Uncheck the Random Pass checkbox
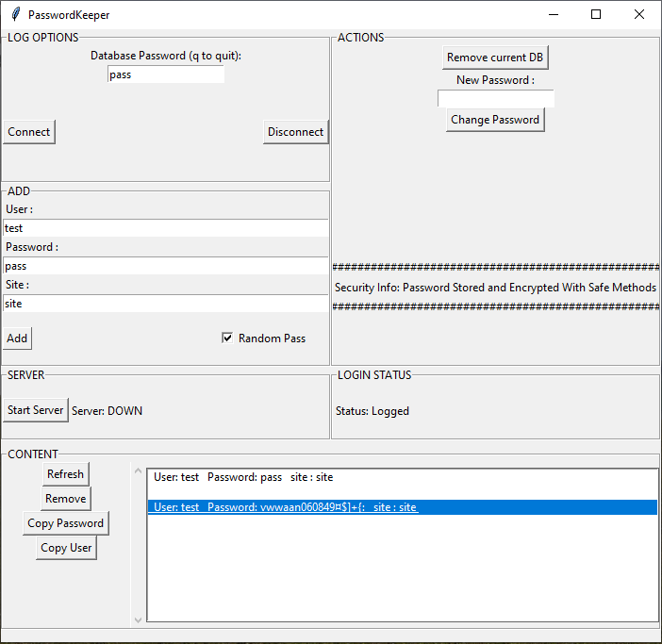 pos(227,339)
